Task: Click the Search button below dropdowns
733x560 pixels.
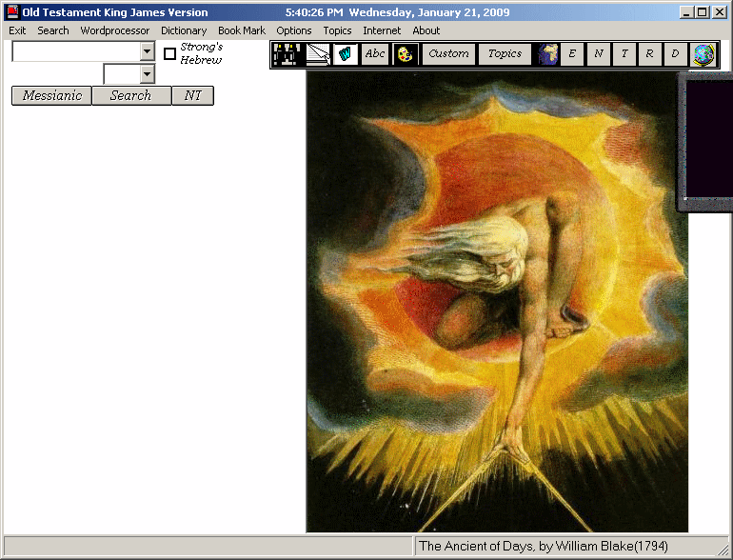Action: coord(131,95)
